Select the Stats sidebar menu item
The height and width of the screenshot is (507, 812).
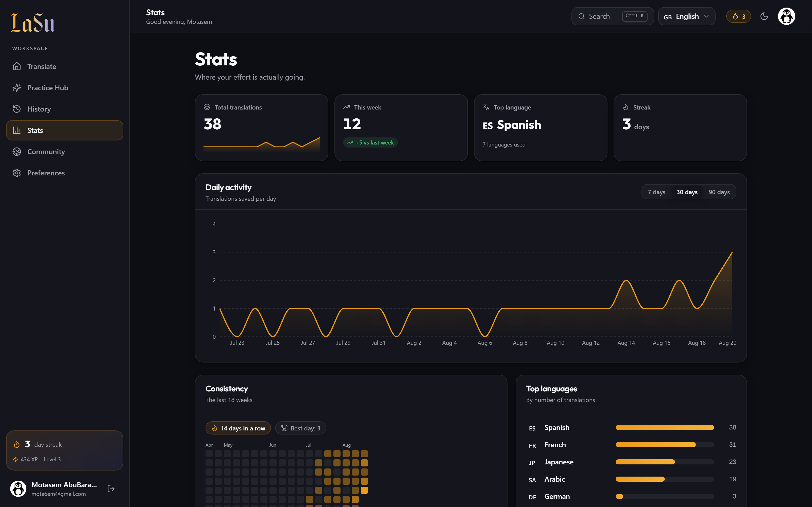[65, 131]
